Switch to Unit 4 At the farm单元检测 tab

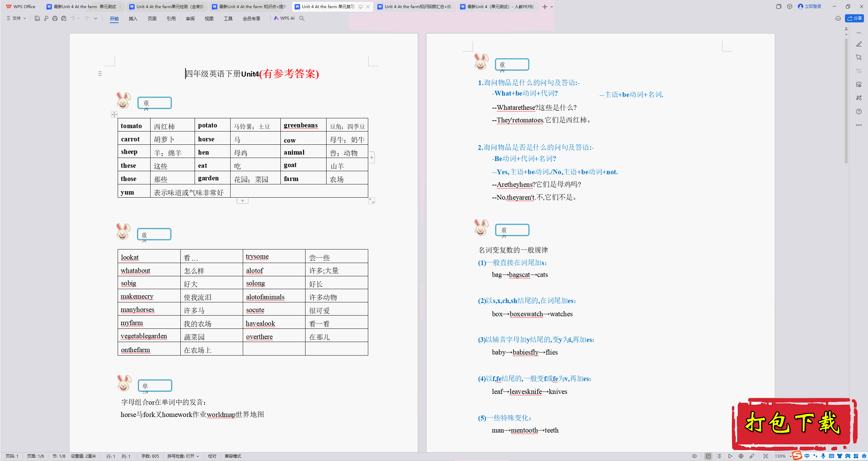click(x=167, y=6)
